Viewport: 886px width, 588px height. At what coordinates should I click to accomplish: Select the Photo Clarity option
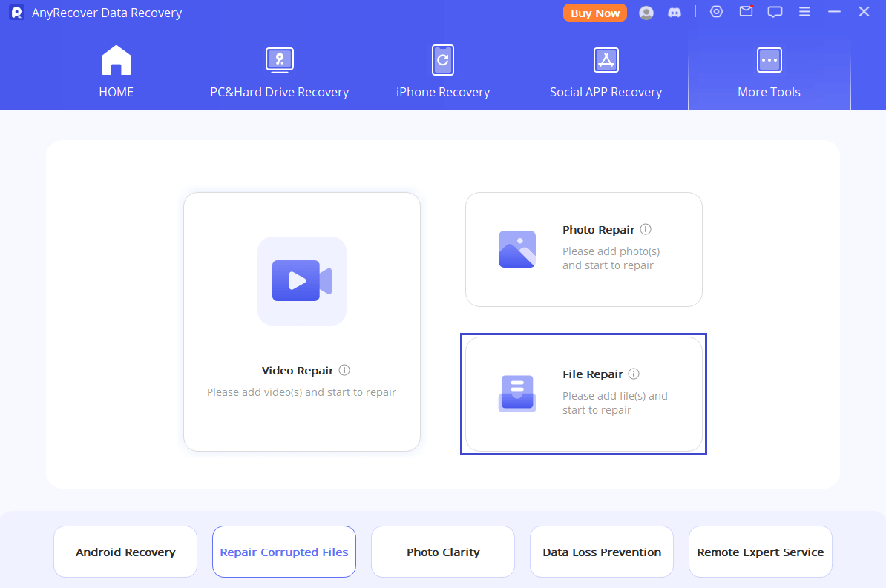[x=442, y=552]
